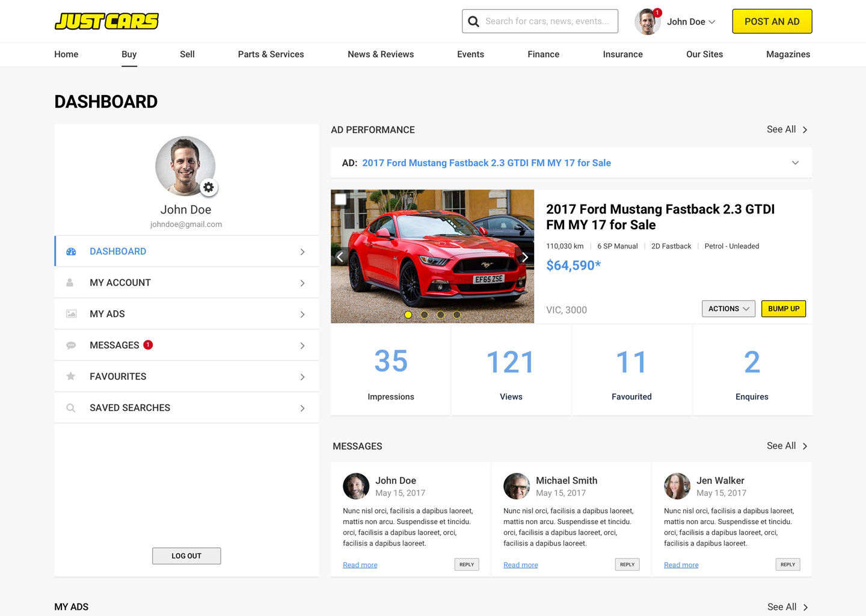Select third carousel dot

(x=441, y=315)
